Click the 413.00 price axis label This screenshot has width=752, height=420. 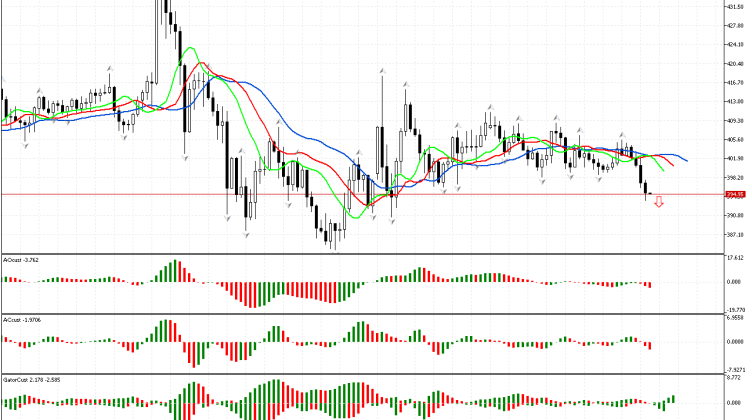tap(735, 101)
